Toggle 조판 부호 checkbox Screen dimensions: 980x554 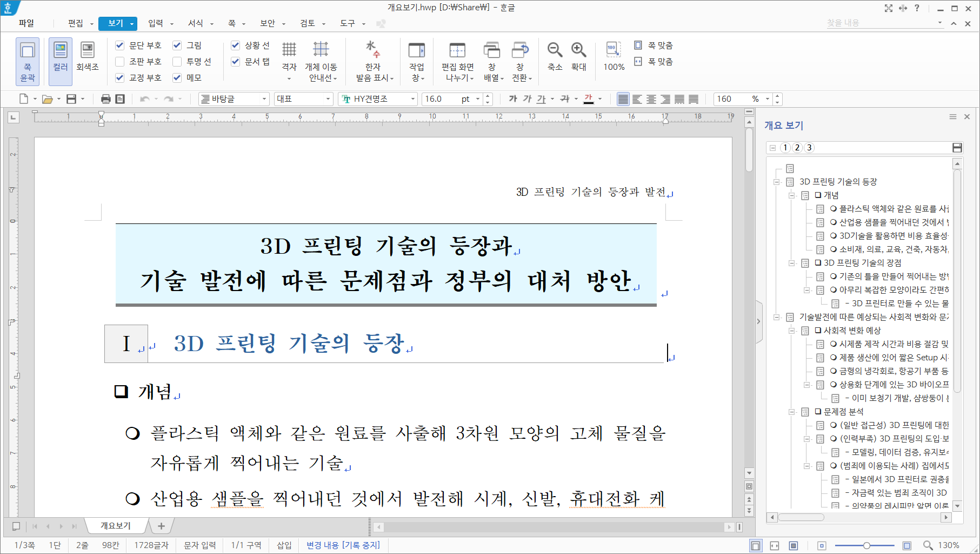click(x=120, y=62)
